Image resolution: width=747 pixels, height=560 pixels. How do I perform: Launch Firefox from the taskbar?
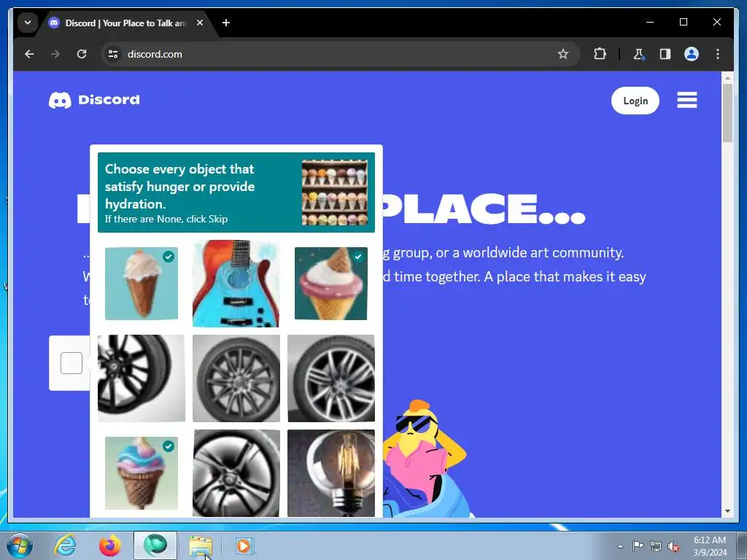point(110,545)
